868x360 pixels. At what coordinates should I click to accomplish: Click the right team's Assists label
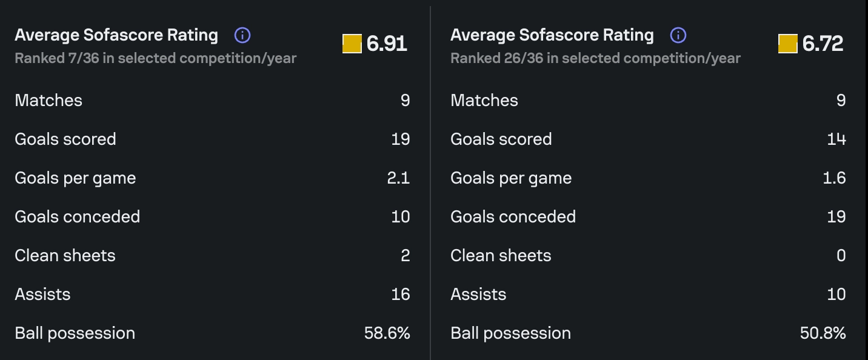(x=478, y=294)
